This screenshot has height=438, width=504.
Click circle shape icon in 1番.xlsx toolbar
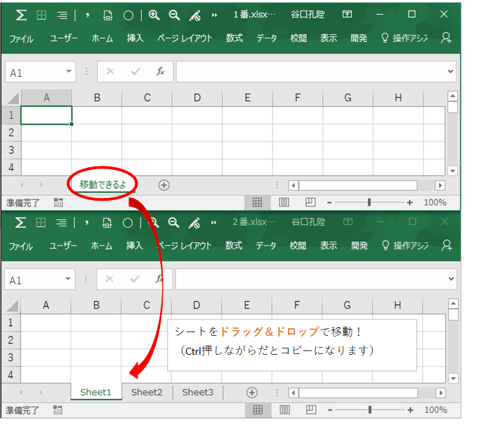(128, 15)
